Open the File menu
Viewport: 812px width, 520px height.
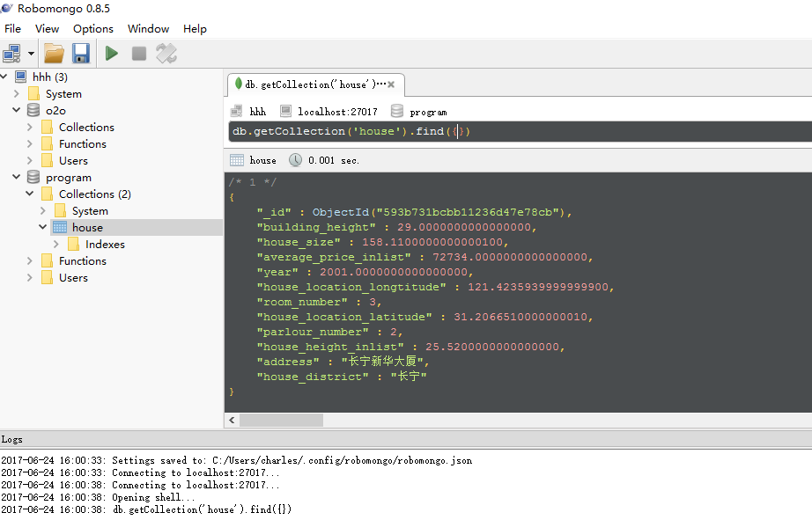tap(12, 28)
